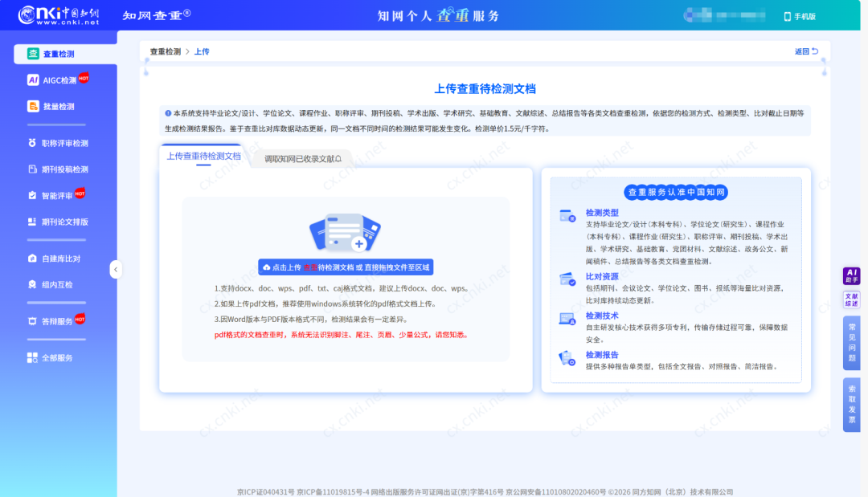This screenshot has height=497, width=868.
Task: Open the 索取发票 side button
Action: 851,405
